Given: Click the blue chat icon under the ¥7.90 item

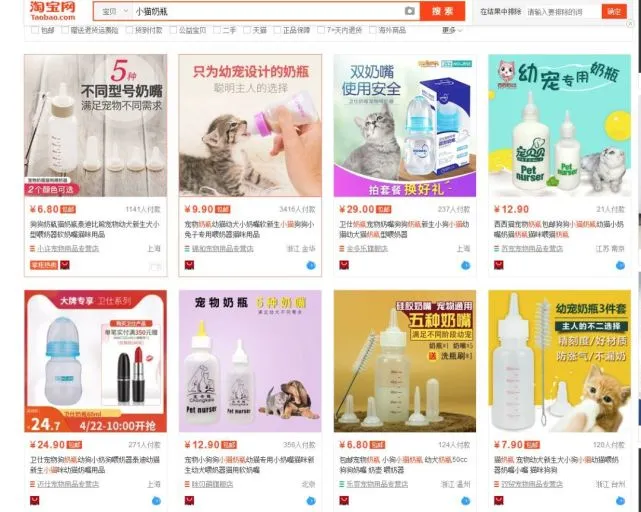Looking at the screenshot, I should point(620,501).
